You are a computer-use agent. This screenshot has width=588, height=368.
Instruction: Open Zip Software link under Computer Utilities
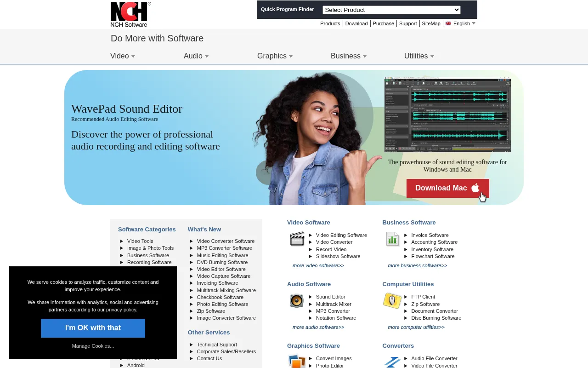coord(425,304)
